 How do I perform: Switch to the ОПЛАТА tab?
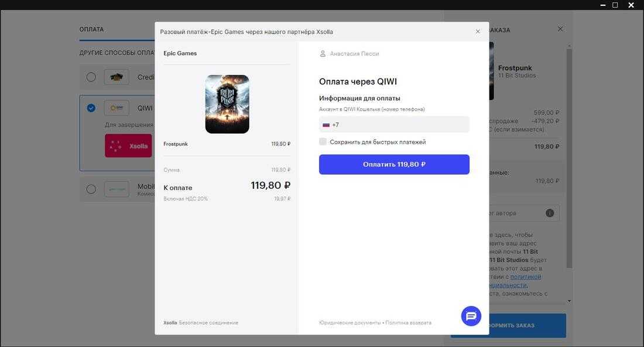click(92, 29)
